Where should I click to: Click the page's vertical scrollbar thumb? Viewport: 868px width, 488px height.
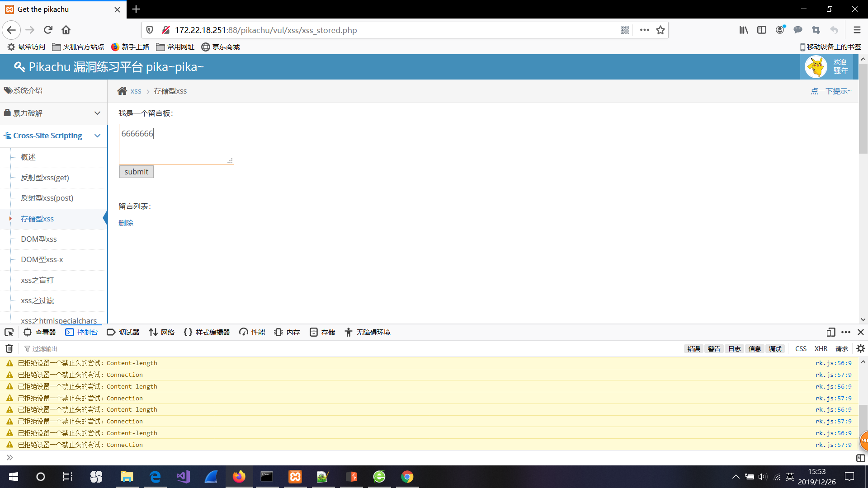click(863, 108)
